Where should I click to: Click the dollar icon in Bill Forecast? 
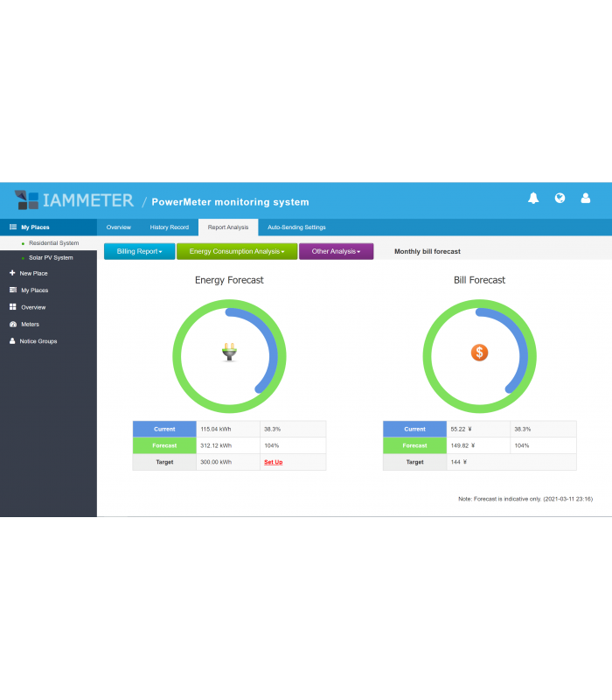pos(479,353)
